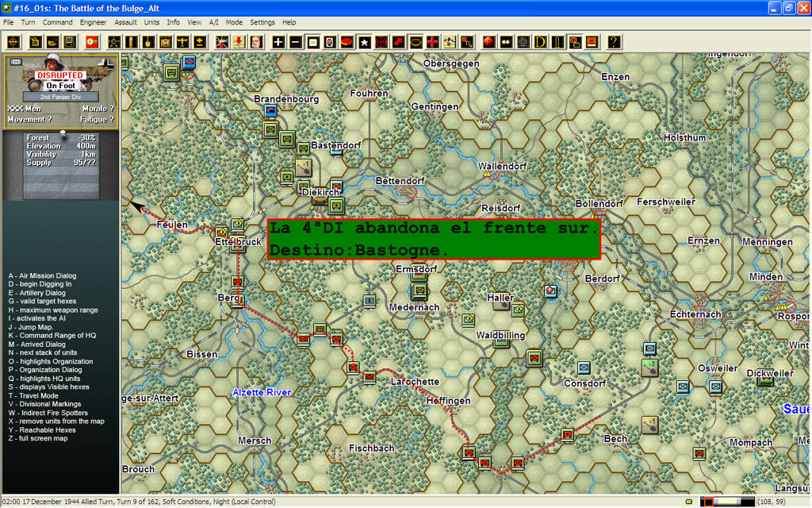
Task: Open the View menu
Action: (x=194, y=22)
